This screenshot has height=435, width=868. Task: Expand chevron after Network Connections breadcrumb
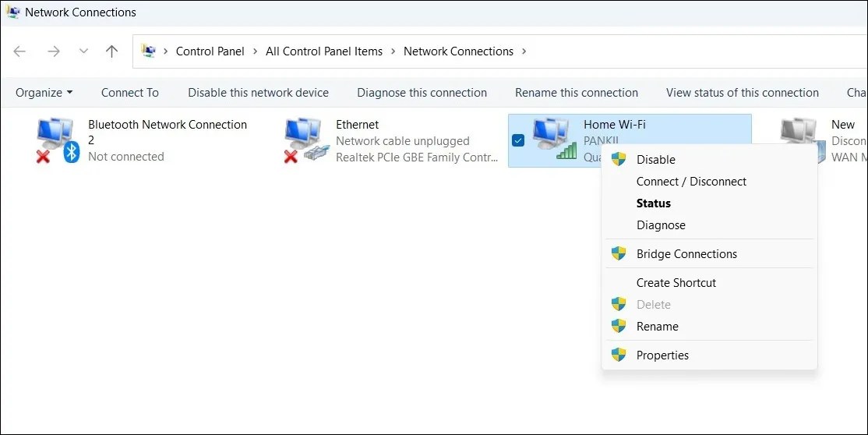coord(524,51)
